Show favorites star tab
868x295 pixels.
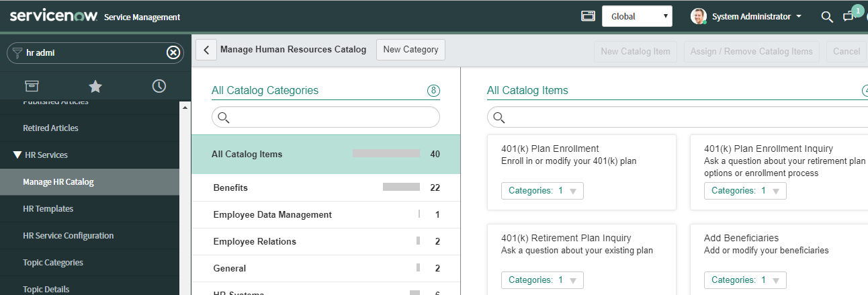tap(95, 85)
